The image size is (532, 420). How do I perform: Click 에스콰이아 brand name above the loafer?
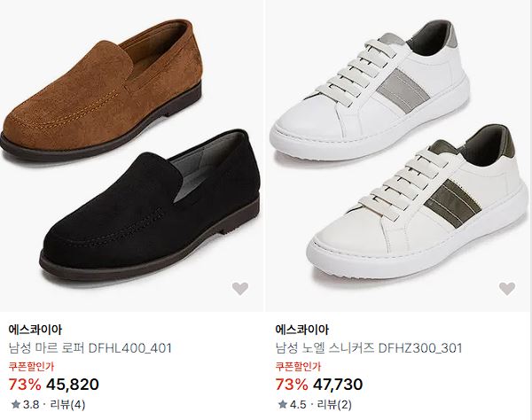click(35, 330)
